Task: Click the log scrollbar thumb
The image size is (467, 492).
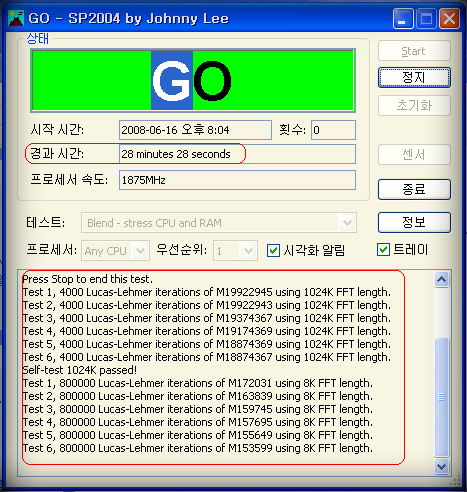Action: pyautogui.click(x=442, y=397)
